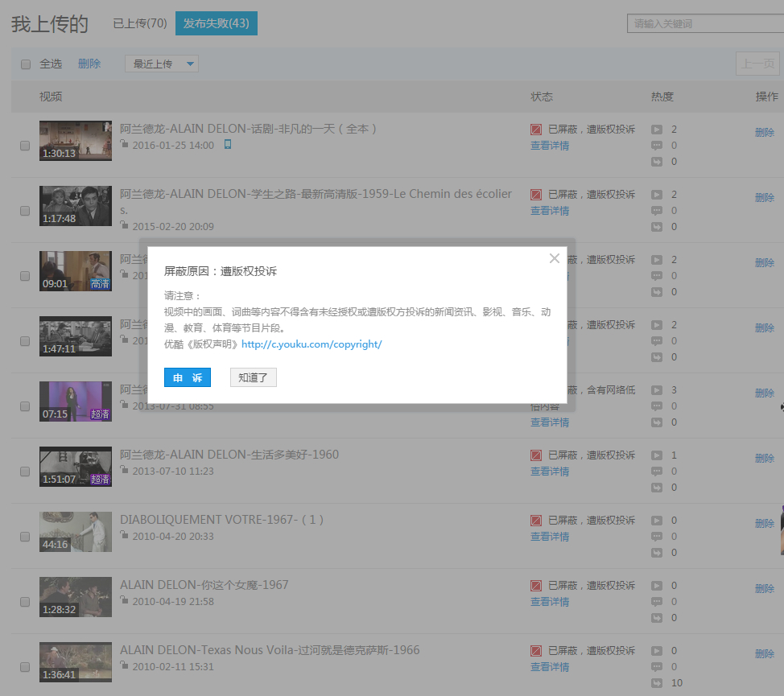
Task: Click play count icon of 学生之路 row
Action: (x=657, y=195)
